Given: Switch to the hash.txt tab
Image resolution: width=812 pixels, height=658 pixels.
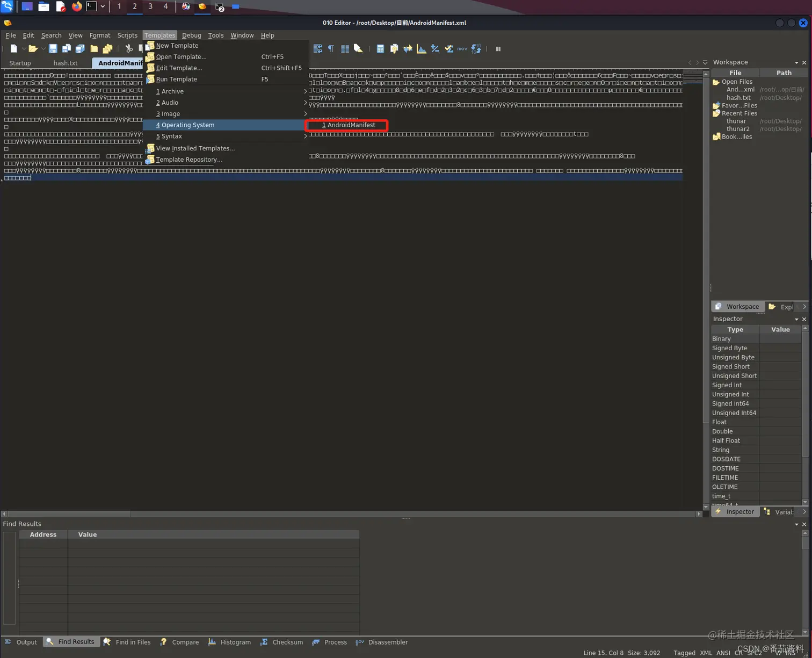Looking at the screenshot, I should (66, 63).
